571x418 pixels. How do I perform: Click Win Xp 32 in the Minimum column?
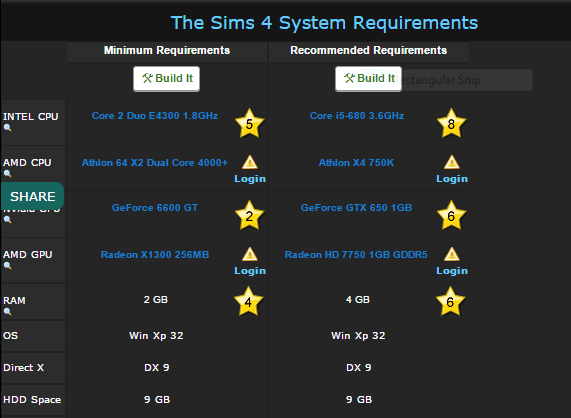tap(156, 335)
